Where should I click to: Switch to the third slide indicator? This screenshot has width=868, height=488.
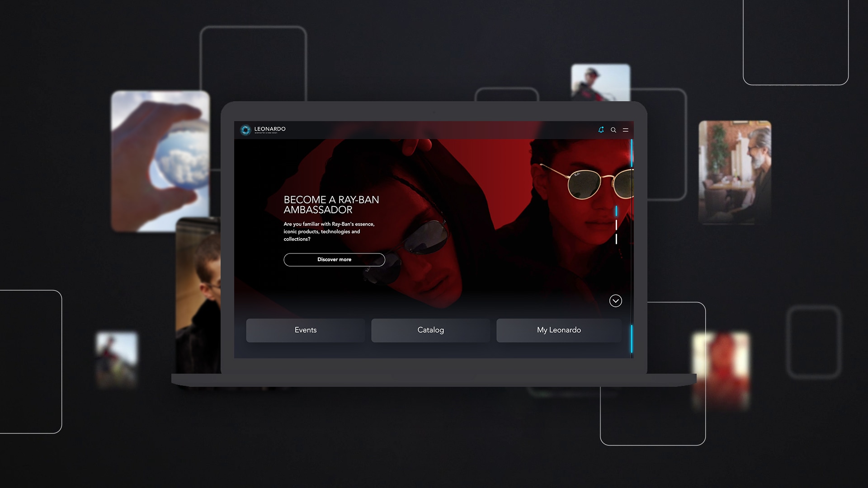coord(616,239)
